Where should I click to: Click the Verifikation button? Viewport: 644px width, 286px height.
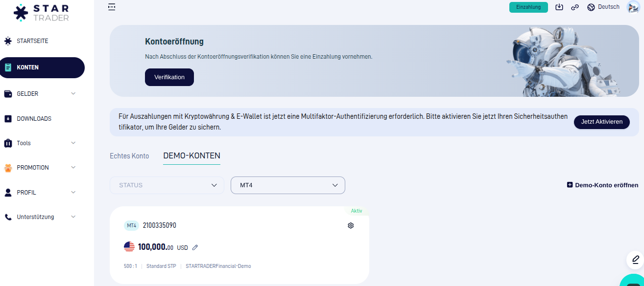tap(169, 77)
